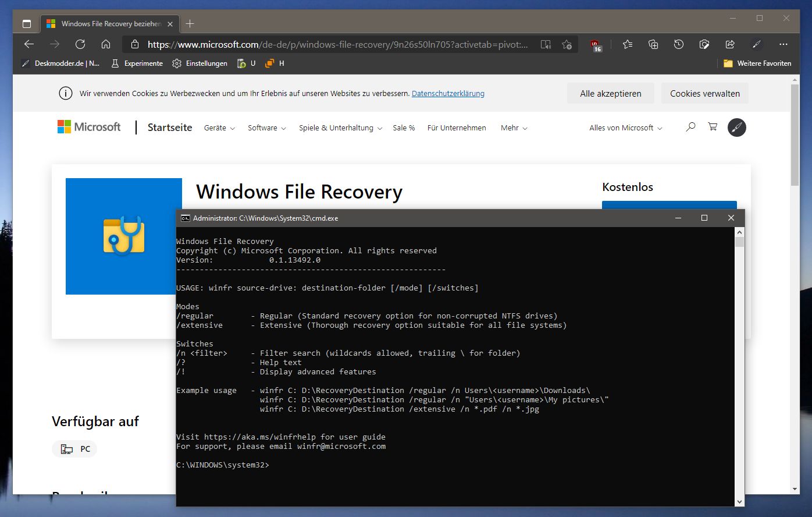Expand the Geräte navigation menu

point(219,128)
